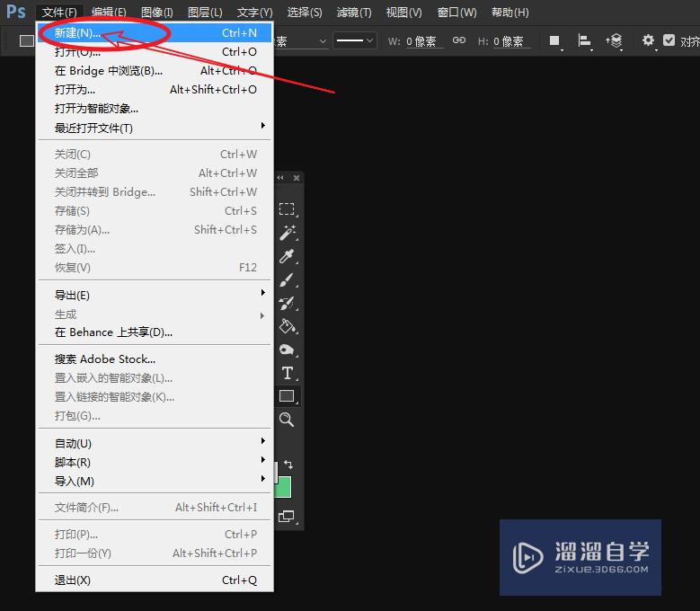
Task: Select the Zoom tool
Action: point(286,420)
